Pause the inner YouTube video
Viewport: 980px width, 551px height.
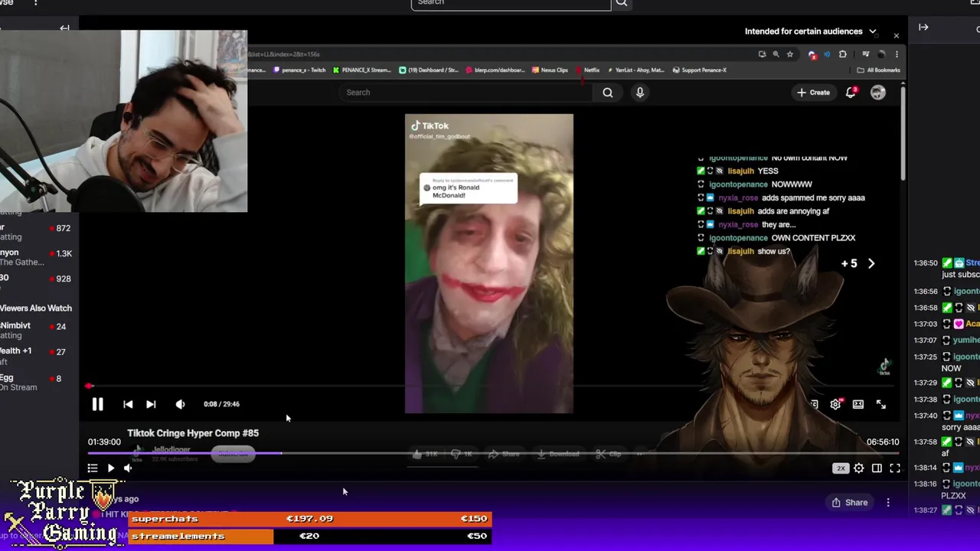pyautogui.click(x=98, y=404)
